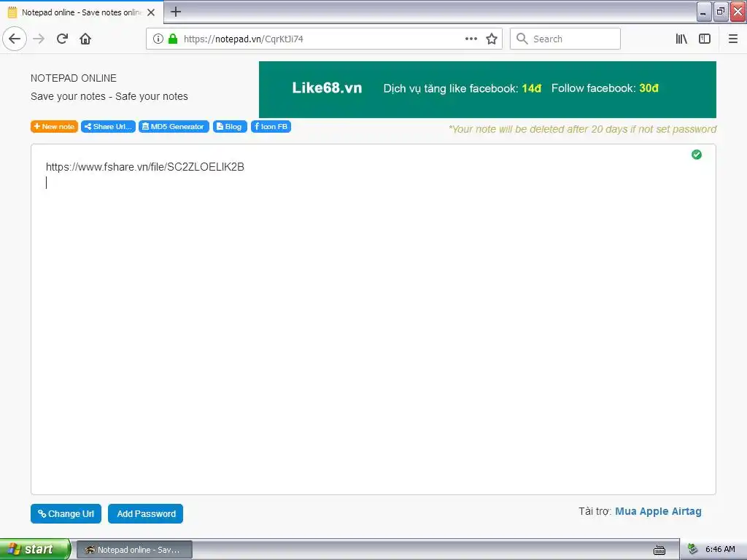This screenshot has height=560, width=747.
Task: Select the Notepad online browser tab
Action: [82, 12]
